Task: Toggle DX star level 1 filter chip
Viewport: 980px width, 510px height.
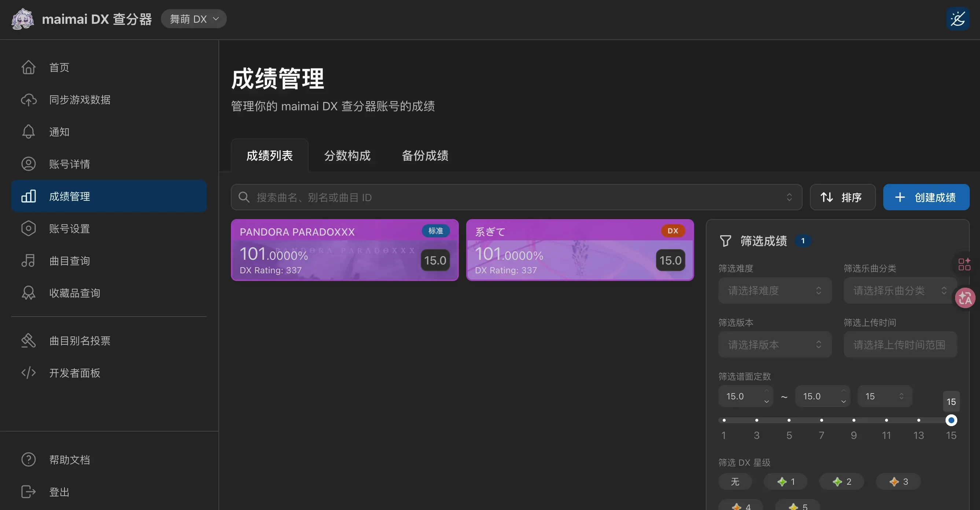Action: (x=786, y=481)
